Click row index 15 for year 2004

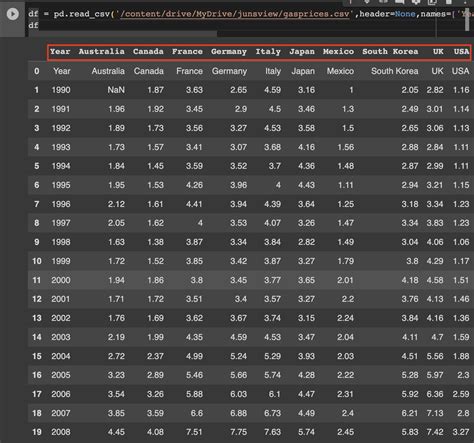tap(37, 356)
